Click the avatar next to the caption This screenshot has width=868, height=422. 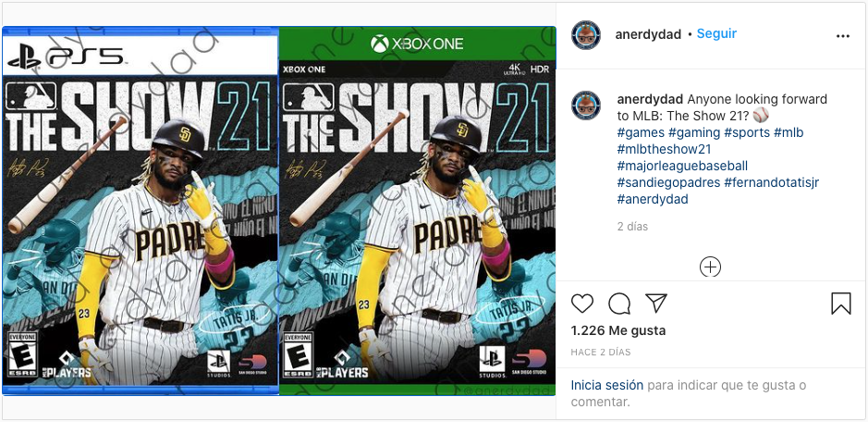586,105
